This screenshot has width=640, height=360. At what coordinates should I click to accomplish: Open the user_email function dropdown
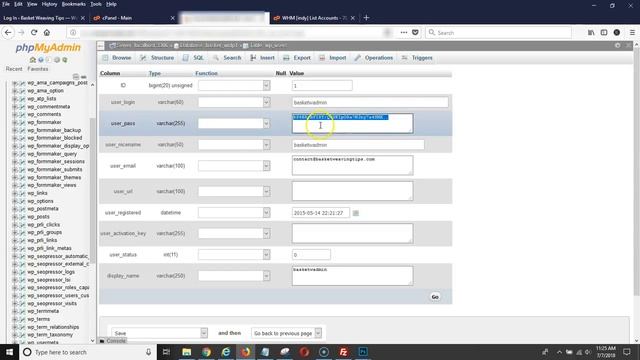pyautogui.click(x=234, y=166)
